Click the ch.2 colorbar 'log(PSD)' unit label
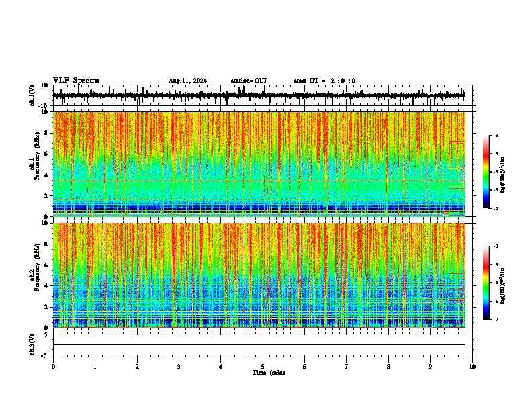The height and width of the screenshot is (411, 532). [x=503, y=285]
